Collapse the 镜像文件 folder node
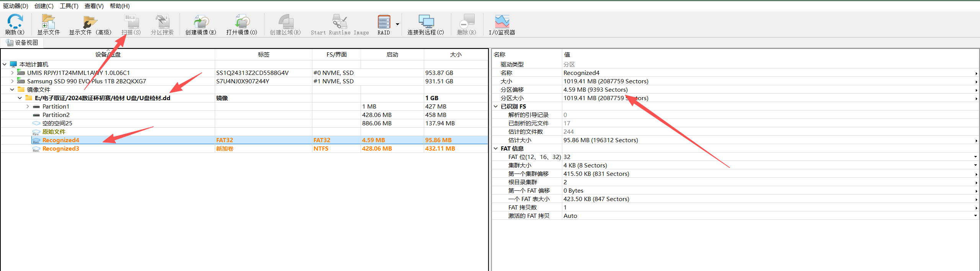 (12, 89)
